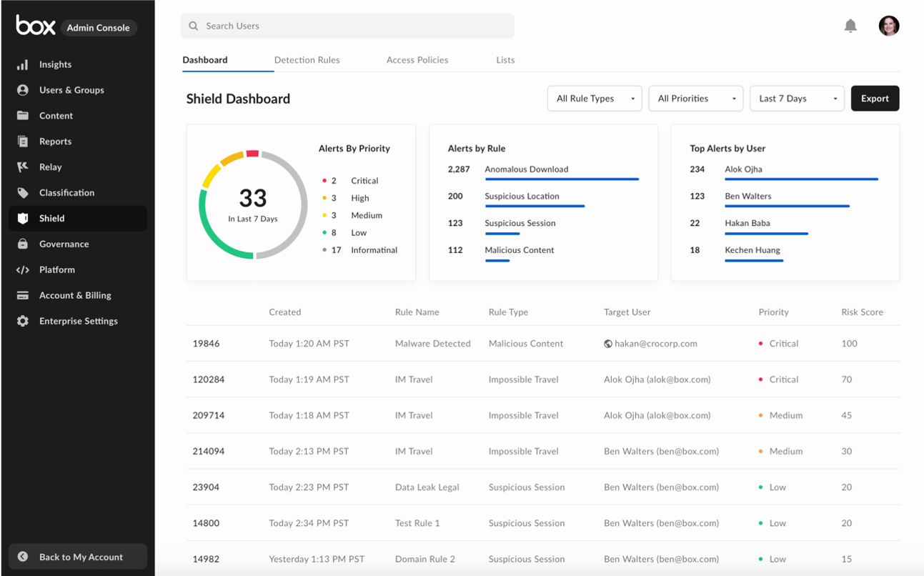Click the Governance lock icon
Image resolution: width=924 pixels, height=576 pixels.
pos(23,244)
